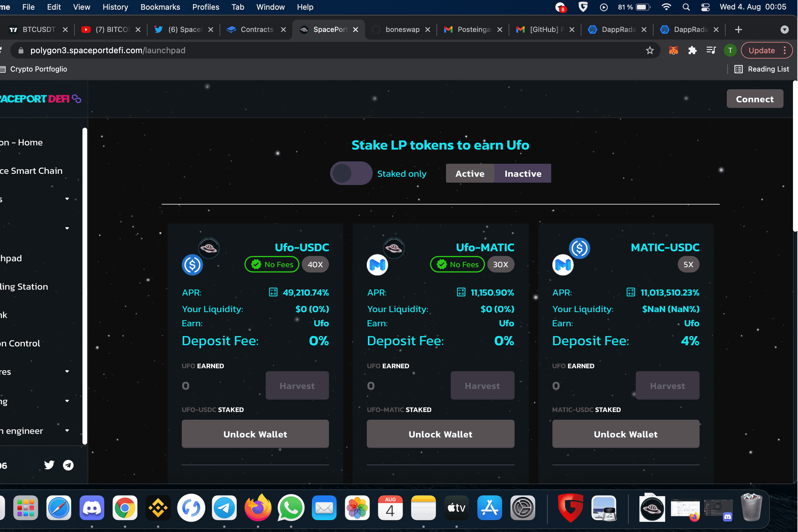Switch to the boneswap tab
Image resolution: width=798 pixels, height=532 pixels.
pos(402,30)
